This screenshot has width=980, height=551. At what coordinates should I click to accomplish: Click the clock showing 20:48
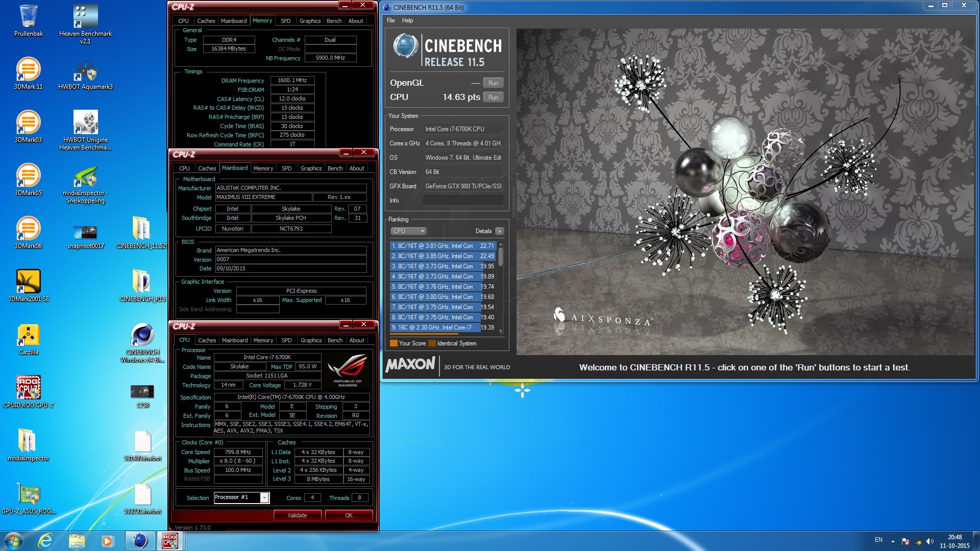tap(954, 537)
